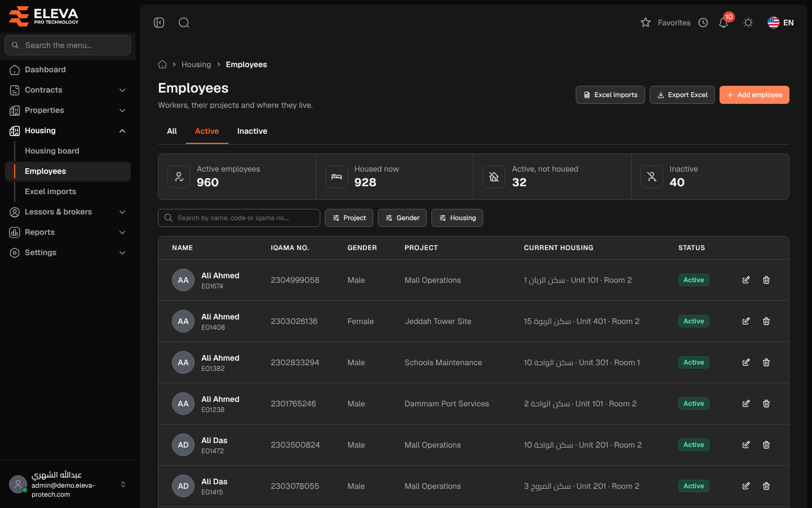Screen dimensions: 812x508
Task: Open Favorites in the top bar
Action: [666, 23]
